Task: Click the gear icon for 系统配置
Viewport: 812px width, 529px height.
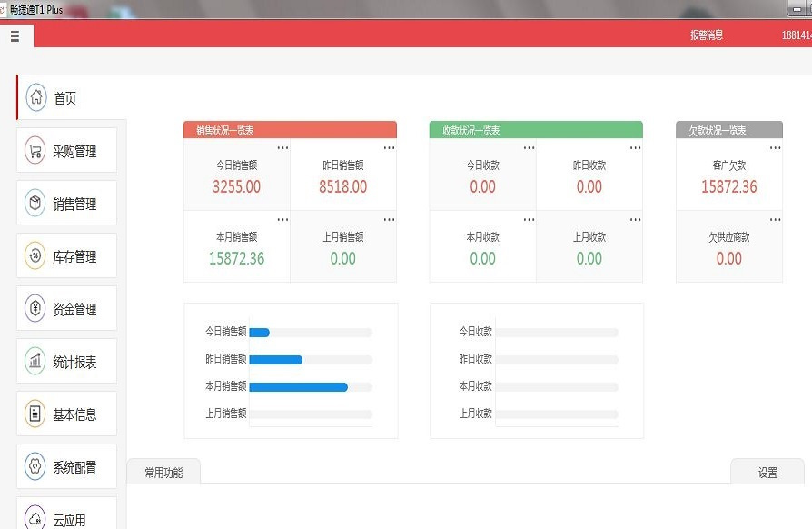Action: 35,466
